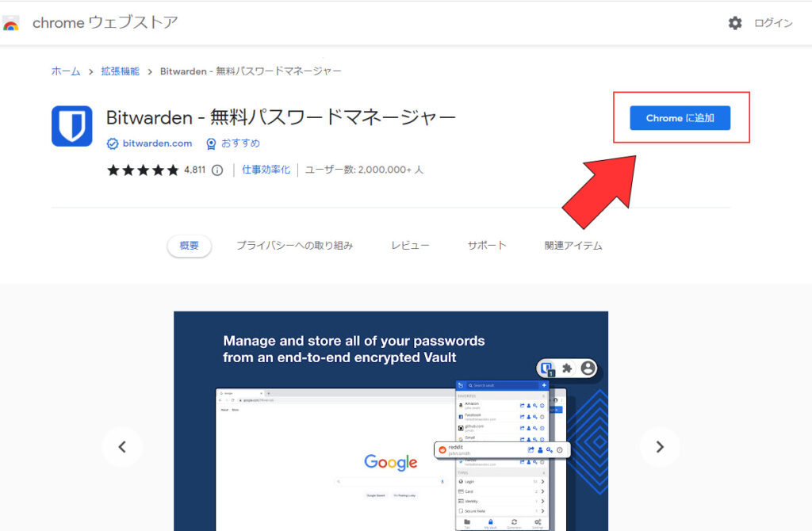The width and height of the screenshot is (812, 531).
Task: Open the レビュー tab
Action: pos(410,246)
